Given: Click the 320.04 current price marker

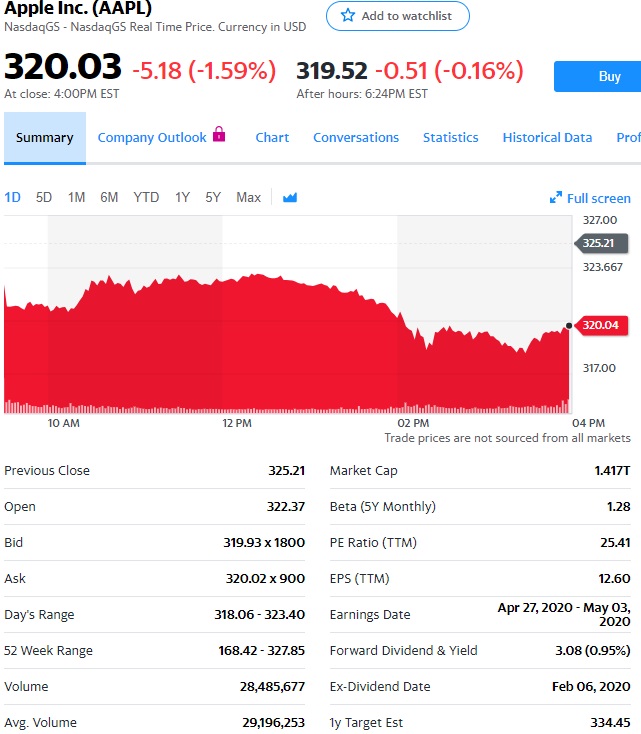Looking at the screenshot, I should click(x=600, y=325).
